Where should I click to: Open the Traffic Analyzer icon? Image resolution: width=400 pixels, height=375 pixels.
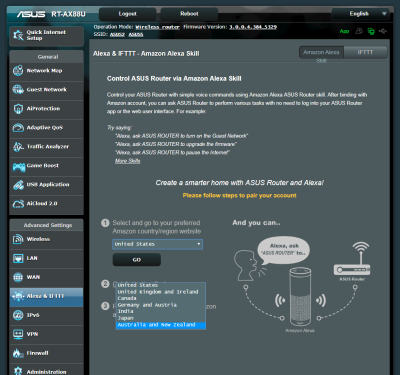18,147
